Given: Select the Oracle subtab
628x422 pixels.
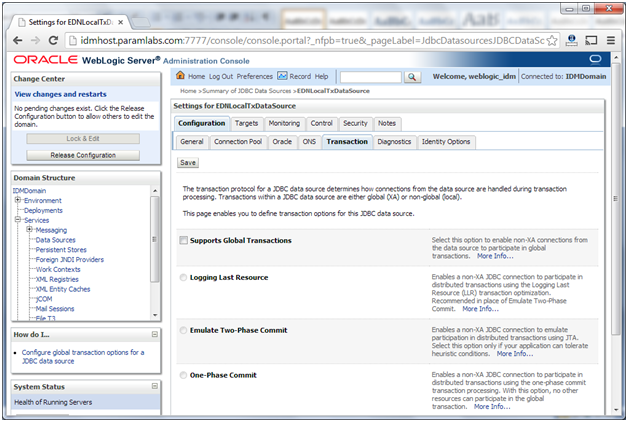Looking at the screenshot, I should coord(282,142).
